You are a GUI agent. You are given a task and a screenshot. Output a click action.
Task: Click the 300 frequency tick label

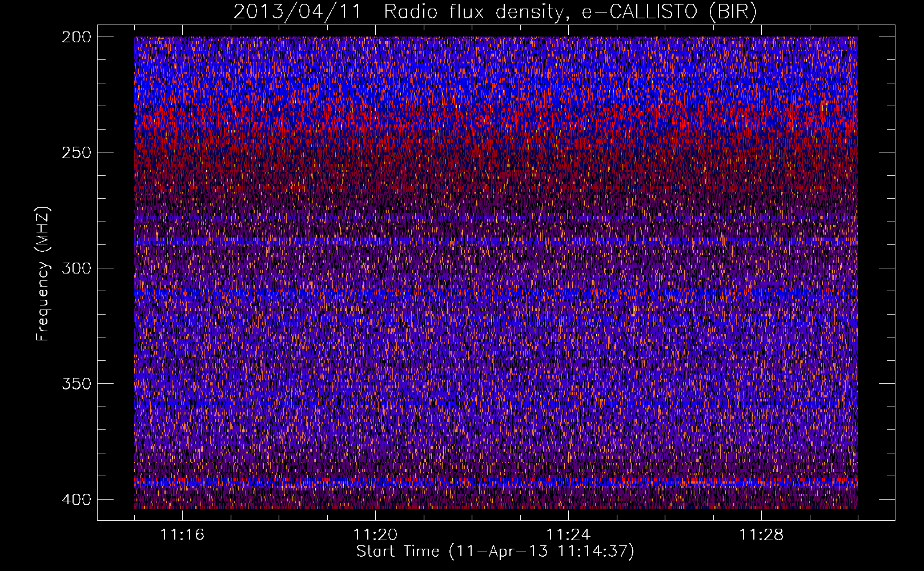(x=76, y=268)
